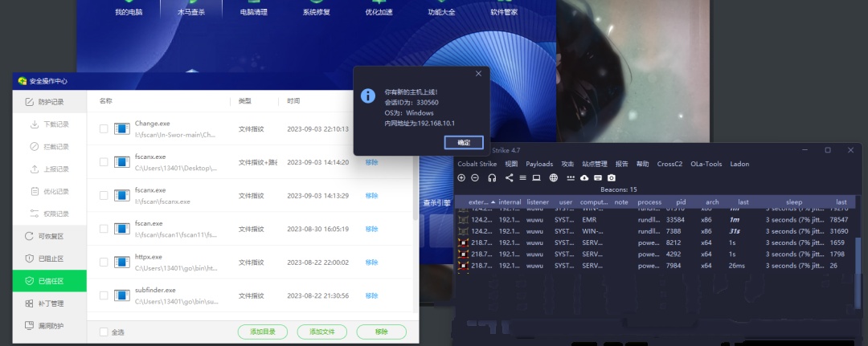
Task: Click the blue info icon in the dialog
Action: (x=368, y=96)
